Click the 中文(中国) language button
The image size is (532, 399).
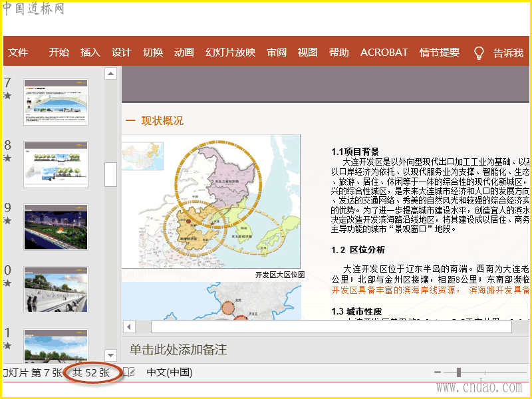click(170, 372)
